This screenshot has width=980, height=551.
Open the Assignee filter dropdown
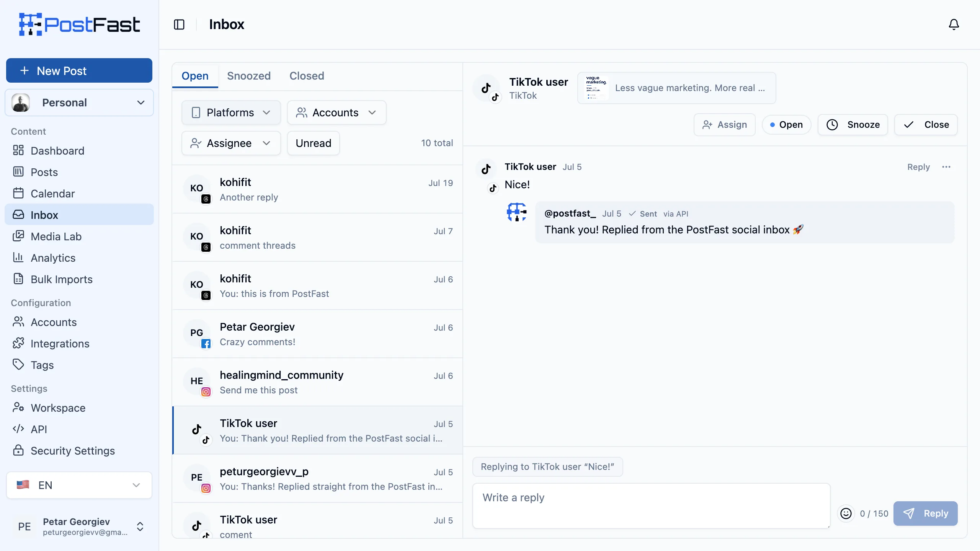pyautogui.click(x=231, y=143)
